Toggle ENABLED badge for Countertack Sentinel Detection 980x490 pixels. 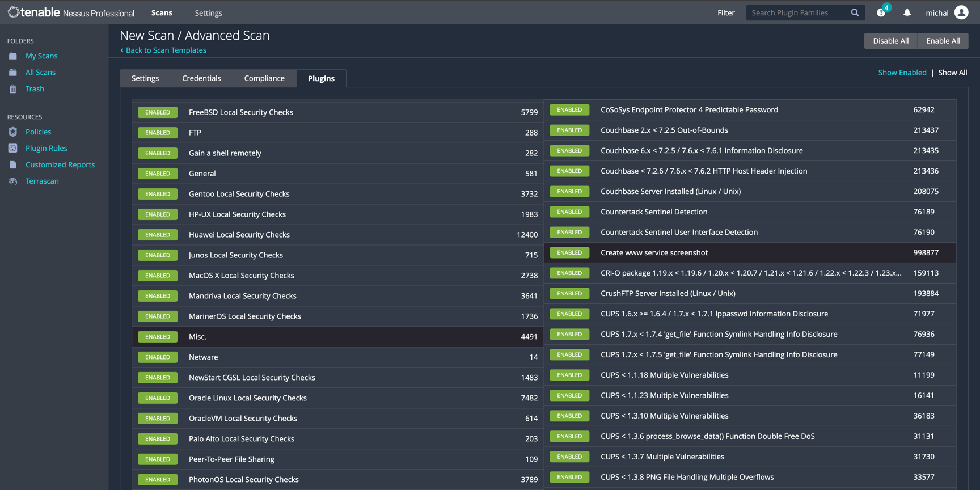coord(569,212)
